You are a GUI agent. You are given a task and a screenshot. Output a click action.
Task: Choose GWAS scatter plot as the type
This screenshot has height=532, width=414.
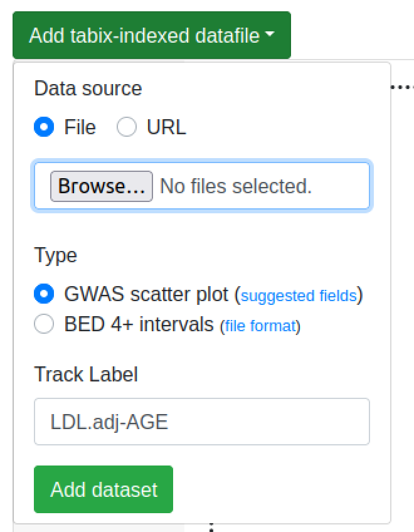[44, 293]
